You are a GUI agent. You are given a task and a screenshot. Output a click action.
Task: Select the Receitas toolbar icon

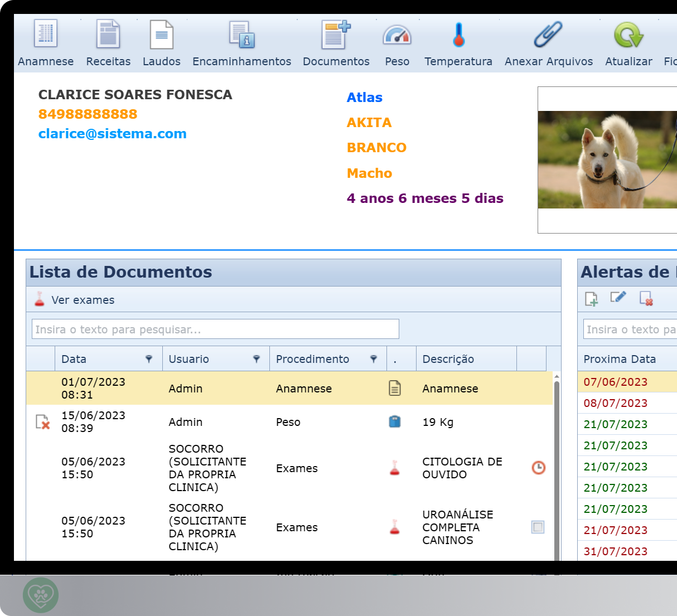(108, 33)
